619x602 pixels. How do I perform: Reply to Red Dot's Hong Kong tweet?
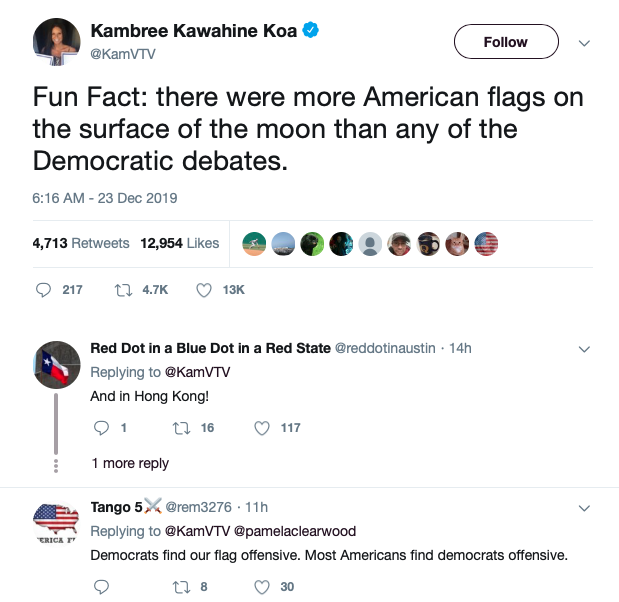(100, 428)
